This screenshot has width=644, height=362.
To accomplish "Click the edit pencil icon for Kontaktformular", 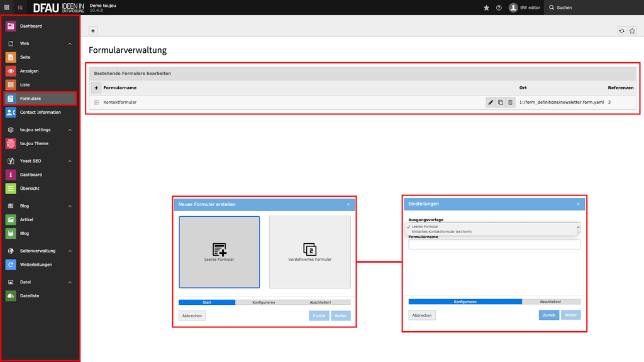I will pyautogui.click(x=491, y=102).
